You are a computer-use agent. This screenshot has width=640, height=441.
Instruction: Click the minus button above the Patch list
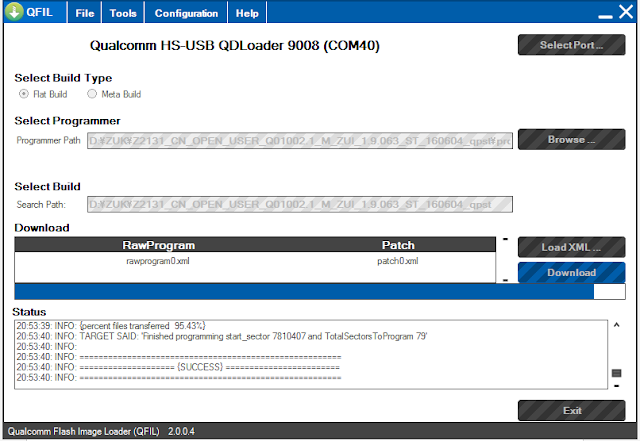[x=505, y=239]
